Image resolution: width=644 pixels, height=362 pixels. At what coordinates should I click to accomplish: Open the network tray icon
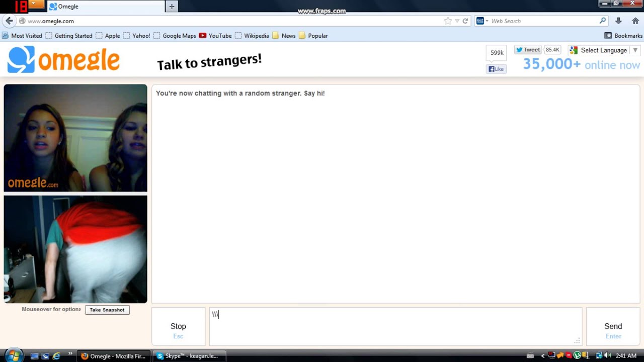(599, 355)
